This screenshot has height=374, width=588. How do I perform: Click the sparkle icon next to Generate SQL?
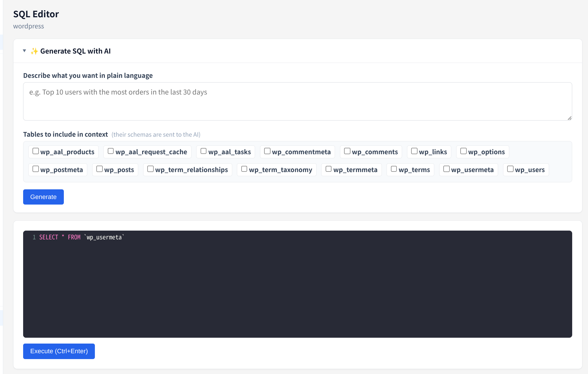pos(34,51)
